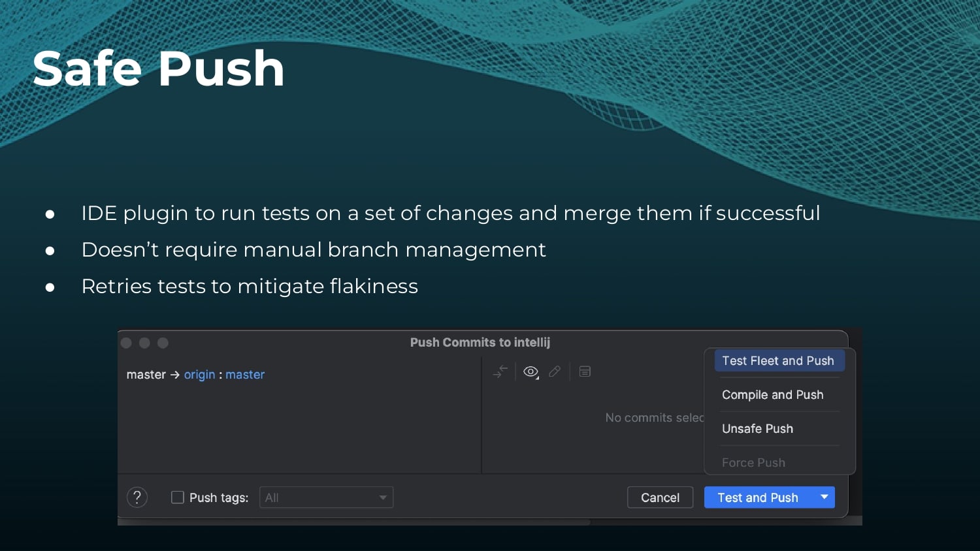This screenshot has height=551, width=980.
Task: Click the origin remote link
Action: tap(199, 375)
